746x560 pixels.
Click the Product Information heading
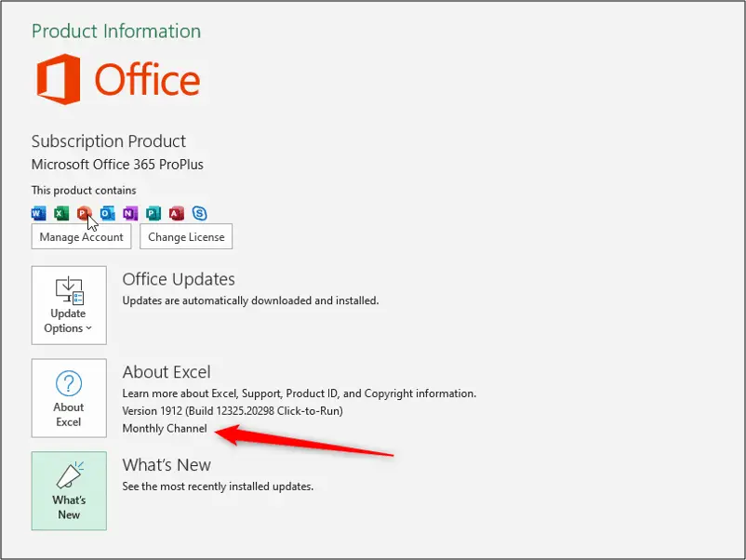coord(116,32)
